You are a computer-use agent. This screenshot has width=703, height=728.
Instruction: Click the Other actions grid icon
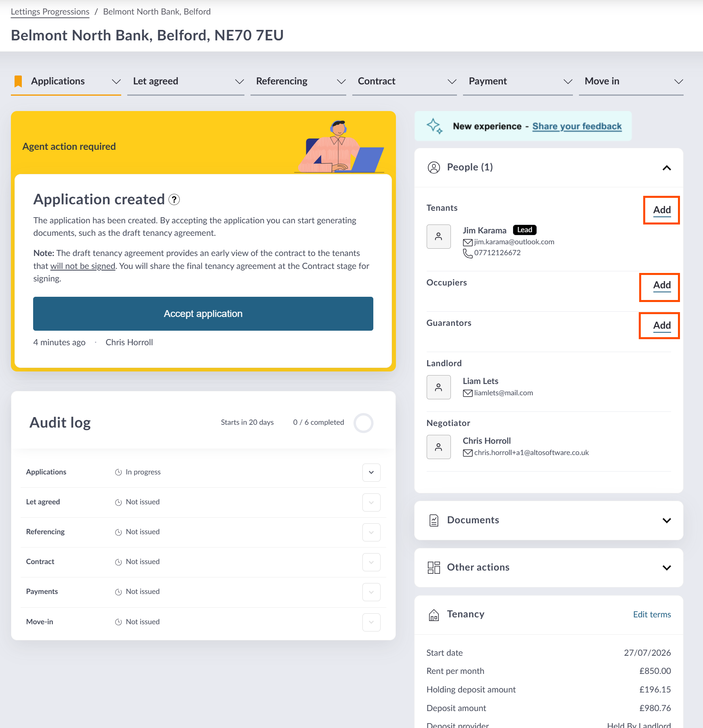point(434,567)
